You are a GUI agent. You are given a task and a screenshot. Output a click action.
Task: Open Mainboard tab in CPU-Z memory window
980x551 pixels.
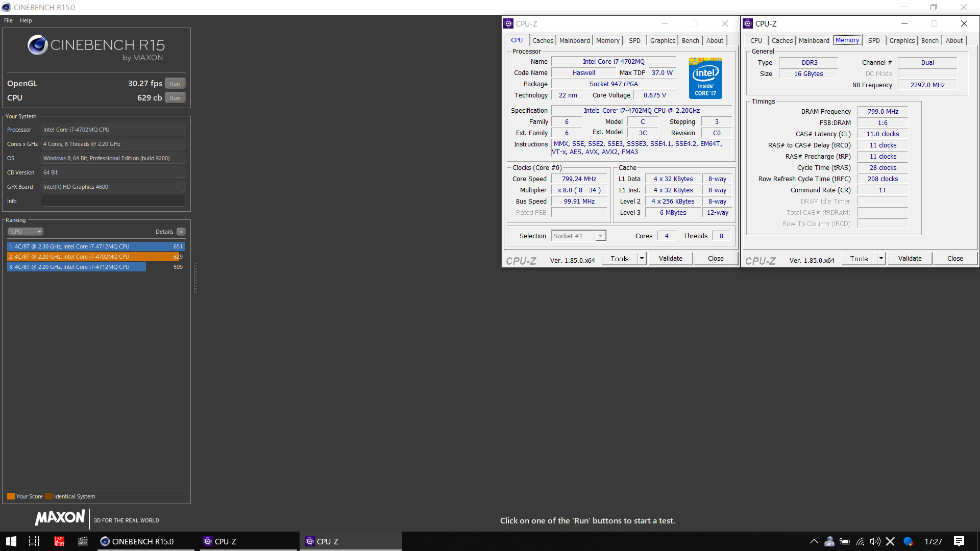(x=814, y=41)
